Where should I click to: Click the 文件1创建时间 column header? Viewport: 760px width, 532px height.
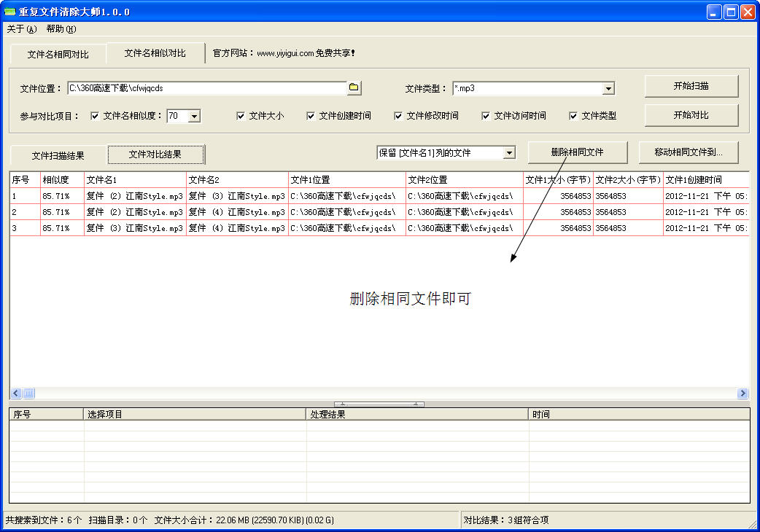pos(706,179)
